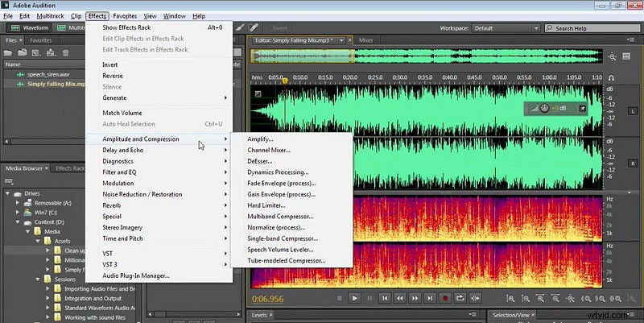Screen dimensions: 644x323
Task: Click Zoom In (Amplitude) icon
Action: 510,299
